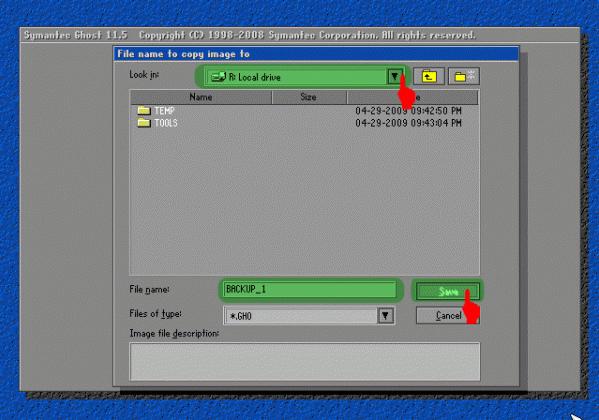Focus the File name field BACKUP_1
The width and height of the screenshot is (599, 420).
coord(310,289)
